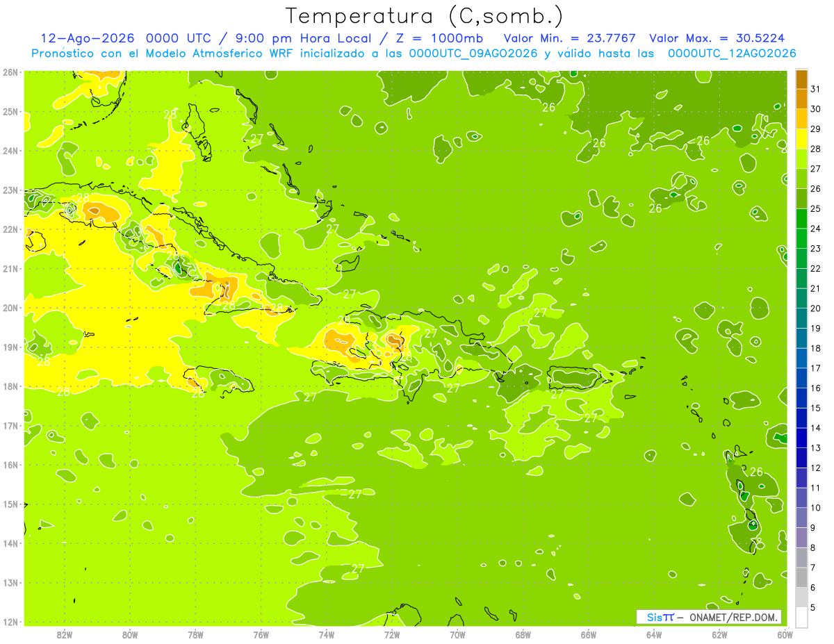
Task: Click the longitude axis label '72W'
Action: point(392,634)
